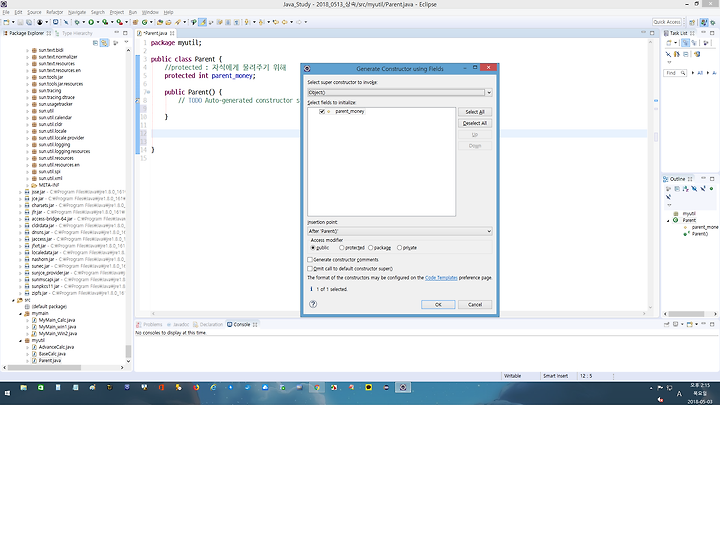Viewport: 720px width, 544px height.
Task: Click the KakaoTalk icon in the taskbar
Action: point(369,387)
